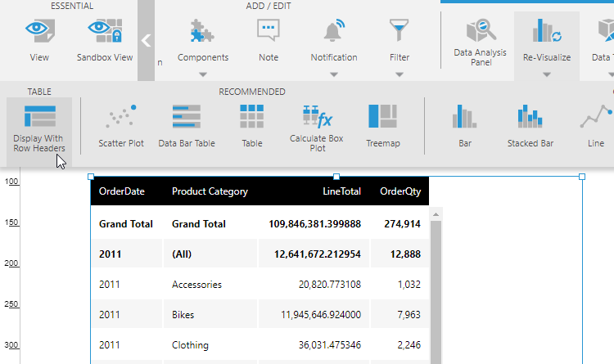Expand the Components dropdown arrow

203,74
